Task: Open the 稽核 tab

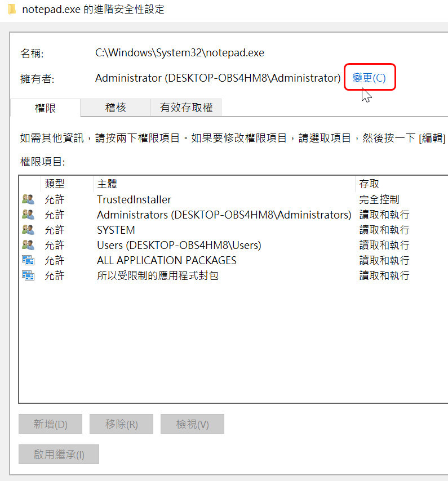Action: point(116,108)
